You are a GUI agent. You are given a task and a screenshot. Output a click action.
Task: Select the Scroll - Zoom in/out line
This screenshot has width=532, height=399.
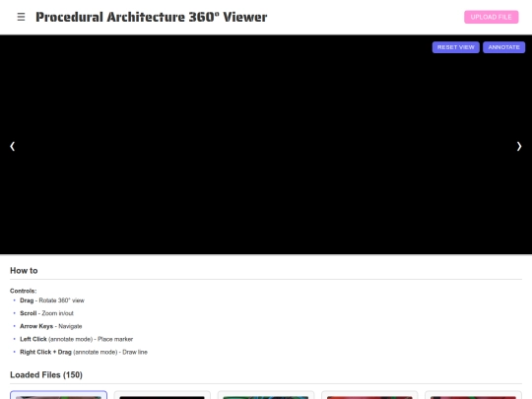pyautogui.click(x=46, y=313)
